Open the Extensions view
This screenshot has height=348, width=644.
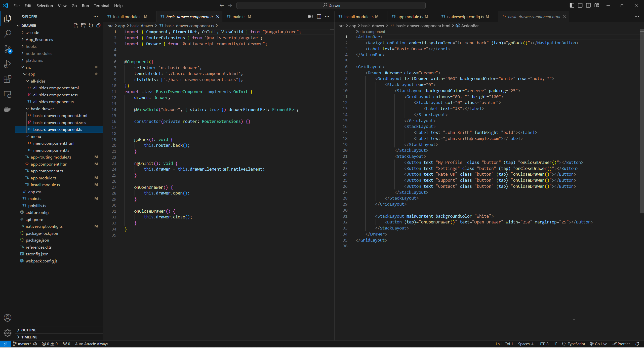tap(8, 79)
